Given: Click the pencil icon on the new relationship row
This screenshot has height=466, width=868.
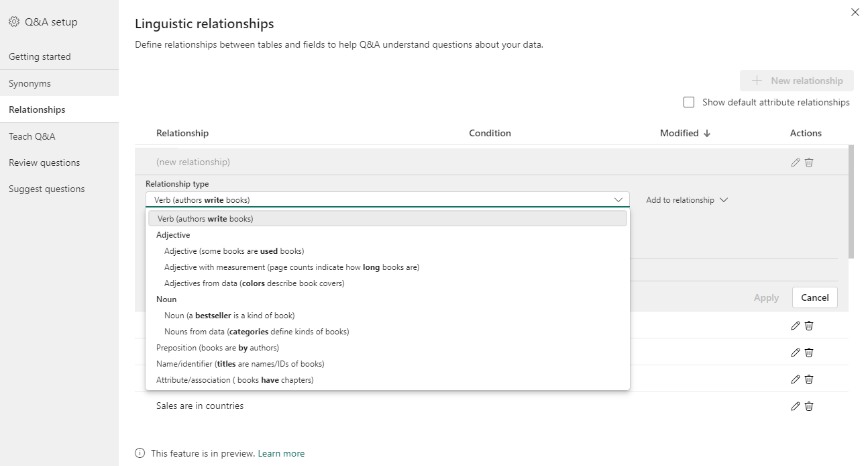Looking at the screenshot, I should pos(796,162).
